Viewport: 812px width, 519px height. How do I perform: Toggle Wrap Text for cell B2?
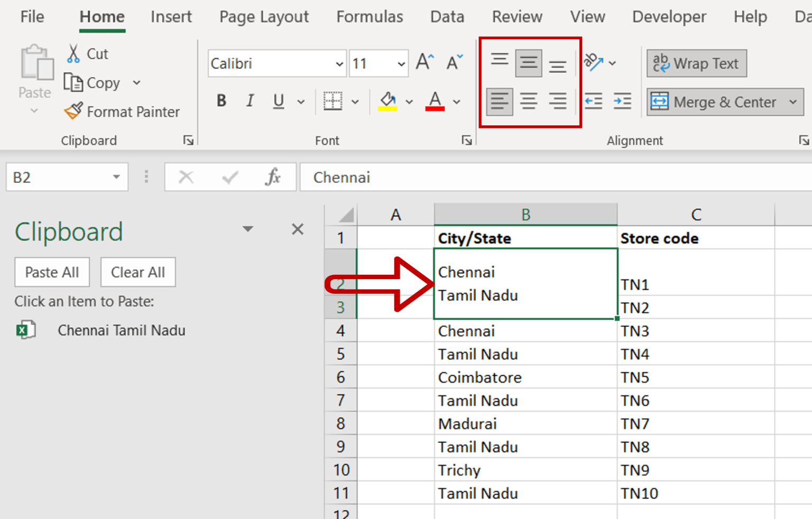pyautogui.click(x=696, y=63)
